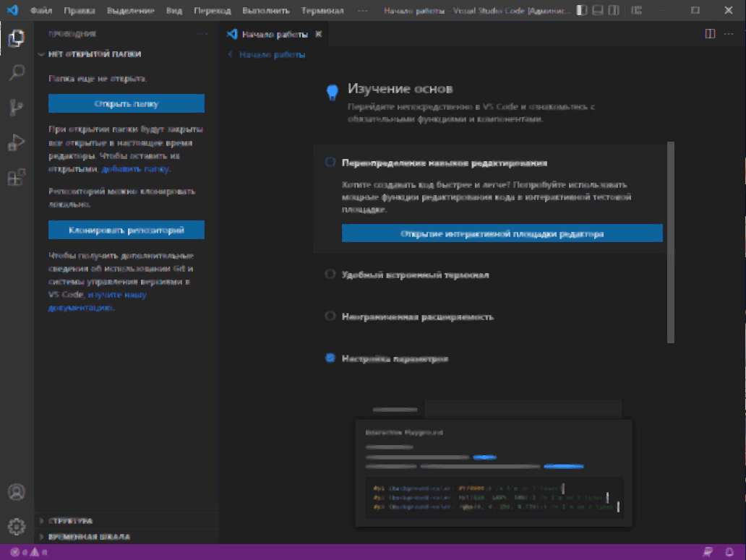Open the Файл menu
The width and height of the screenshot is (746, 560).
[41, 10]
